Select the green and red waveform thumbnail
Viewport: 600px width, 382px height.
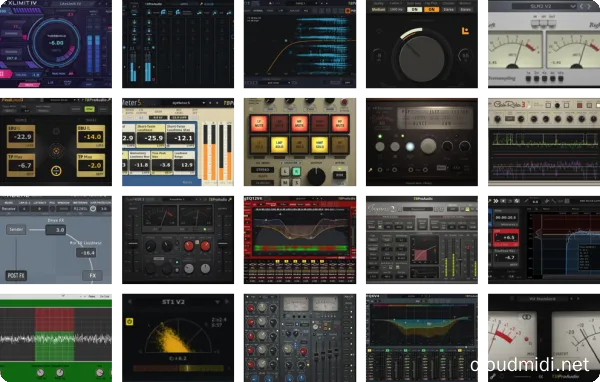(56, 338)
